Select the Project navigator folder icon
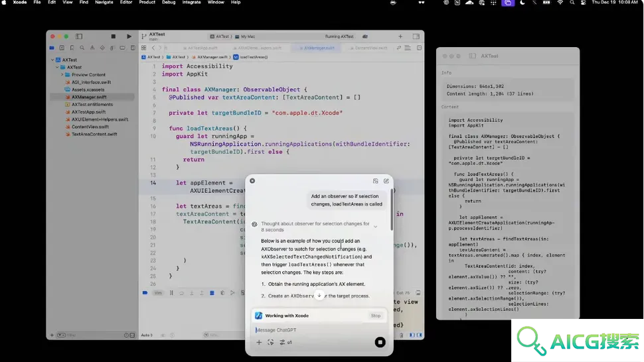644x362 pixels. coord(52,48)
